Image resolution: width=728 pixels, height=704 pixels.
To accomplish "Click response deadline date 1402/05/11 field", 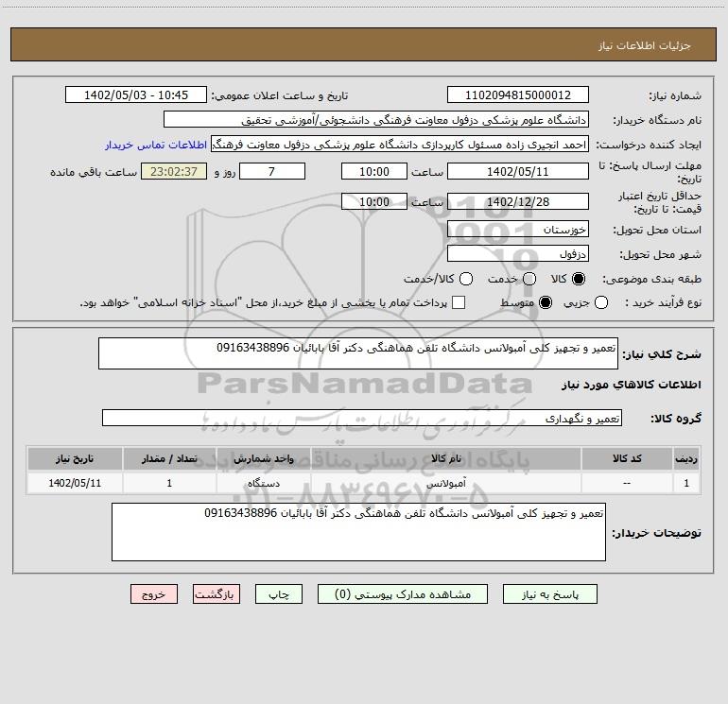I will click(518, 171).
